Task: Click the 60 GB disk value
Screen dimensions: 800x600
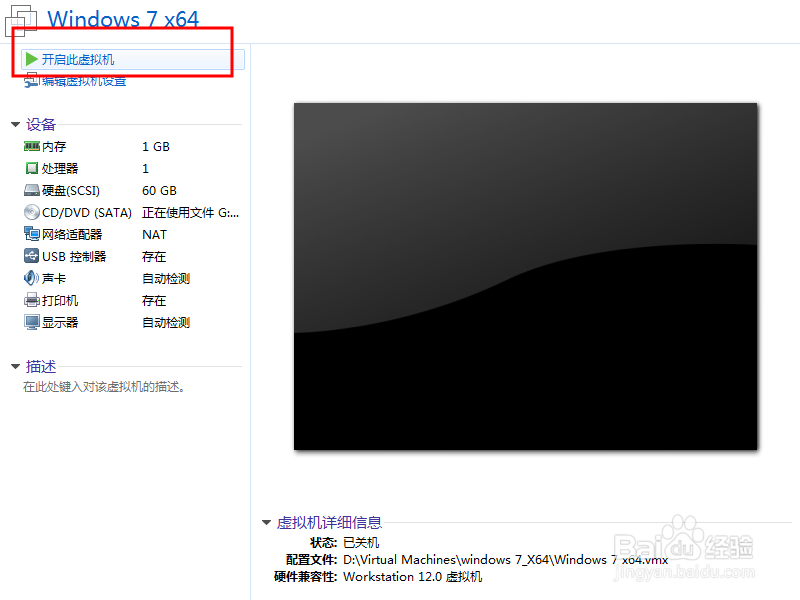Action: [159, 191]
